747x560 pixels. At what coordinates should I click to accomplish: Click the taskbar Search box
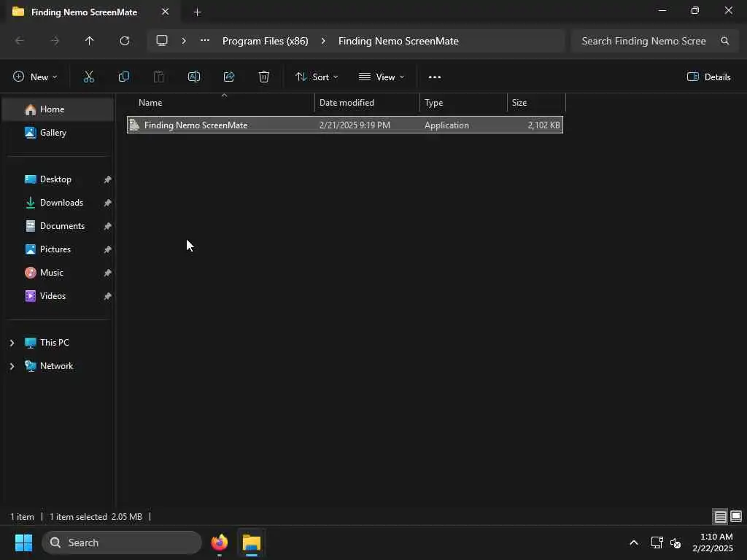tap(122, 542)
